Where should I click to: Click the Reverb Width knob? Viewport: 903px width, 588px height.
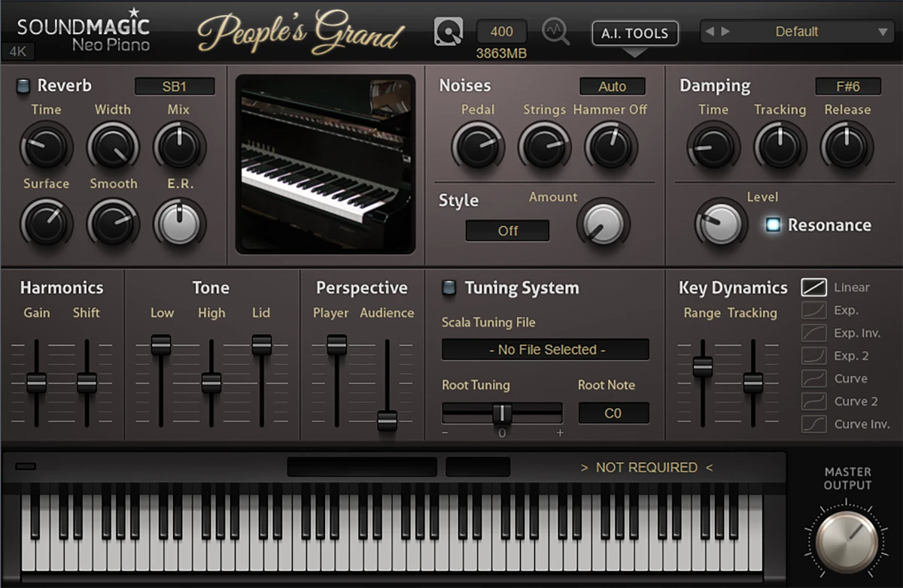click(x=113, y=147)
